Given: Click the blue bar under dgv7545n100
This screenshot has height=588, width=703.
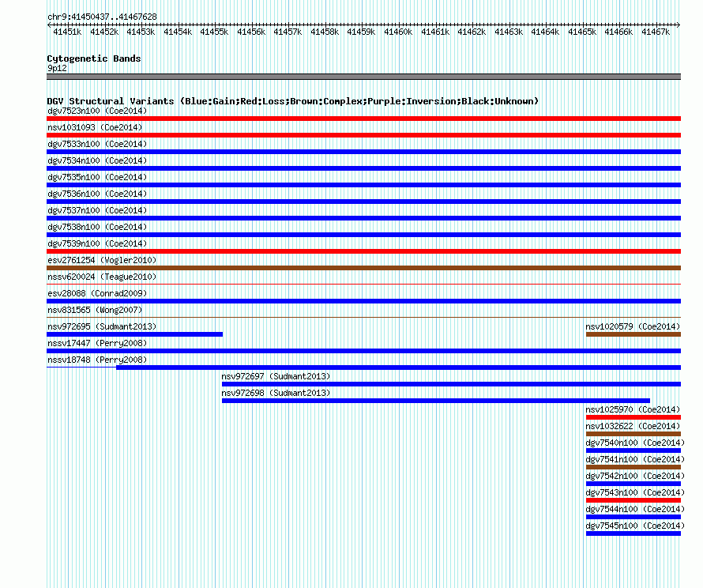Looking at the screenshot, I should 633,533.
